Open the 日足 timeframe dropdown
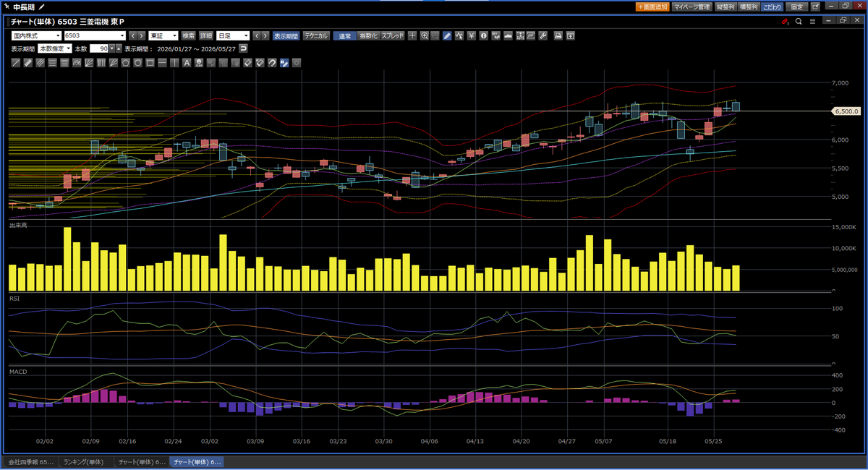Image resolution: width=868 pixels, height=470 pixels. (233, 35)
